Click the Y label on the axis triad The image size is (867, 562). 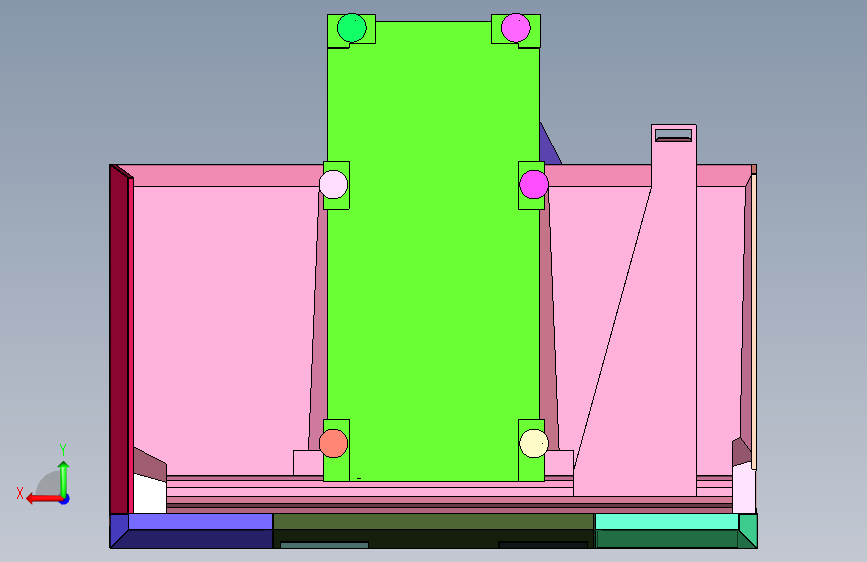click(x=63, y=450)
